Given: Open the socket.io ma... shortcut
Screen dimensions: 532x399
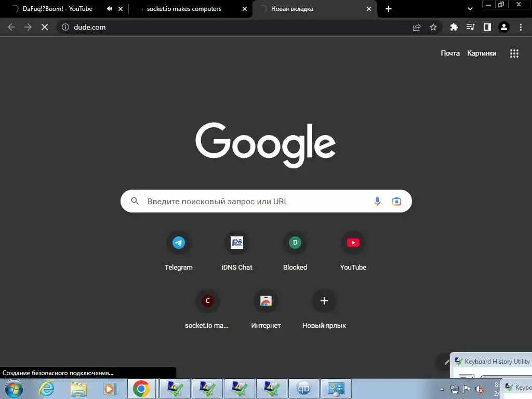Looking at the screenshot, I should (207, 310).
